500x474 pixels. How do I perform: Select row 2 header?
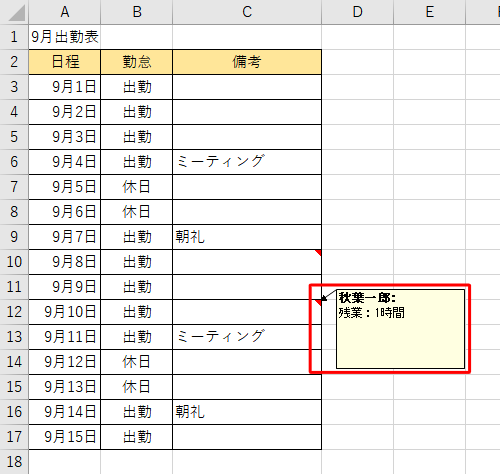pyautogui.click(x=14, y=62)
